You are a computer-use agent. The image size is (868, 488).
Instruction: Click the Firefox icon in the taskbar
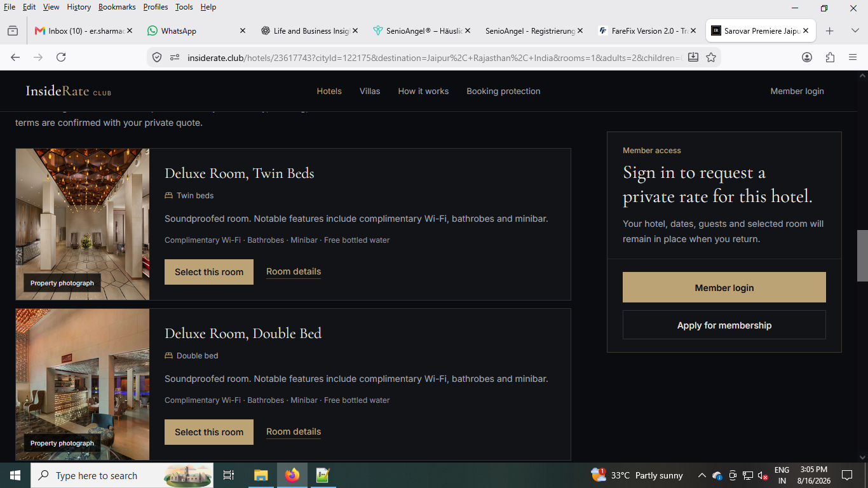pos(292,475)
